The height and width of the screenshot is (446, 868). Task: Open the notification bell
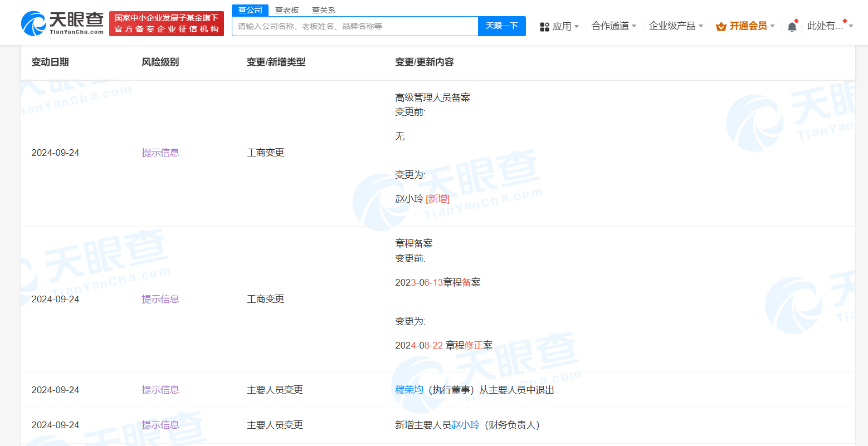click(792, 26)
